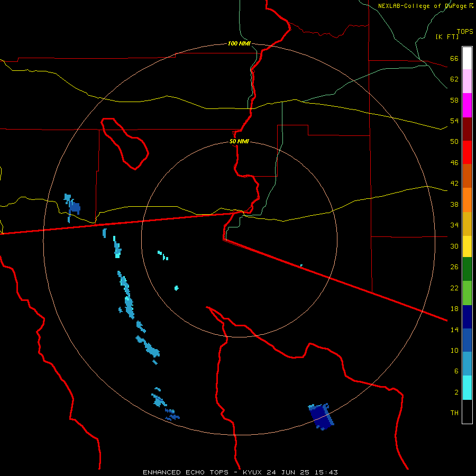Click the dark green swatch between 30 and 26
This screenshot has width=476, height=476.
click(467, 269)
